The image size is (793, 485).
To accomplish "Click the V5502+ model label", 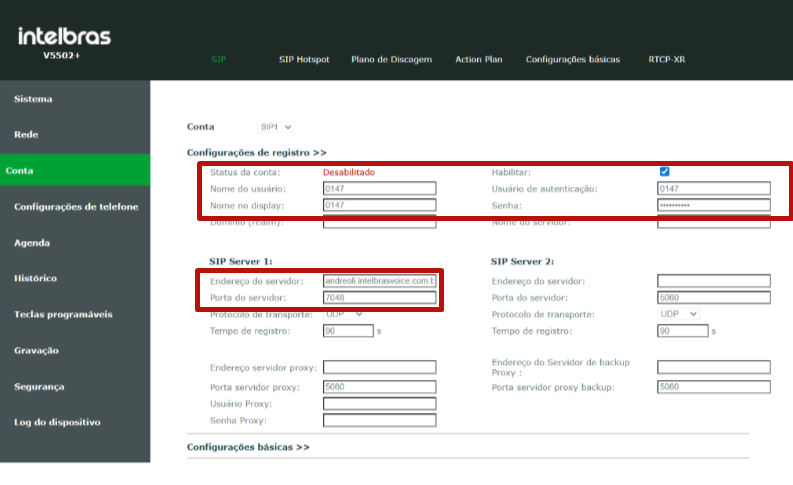I will pos(62,55).
